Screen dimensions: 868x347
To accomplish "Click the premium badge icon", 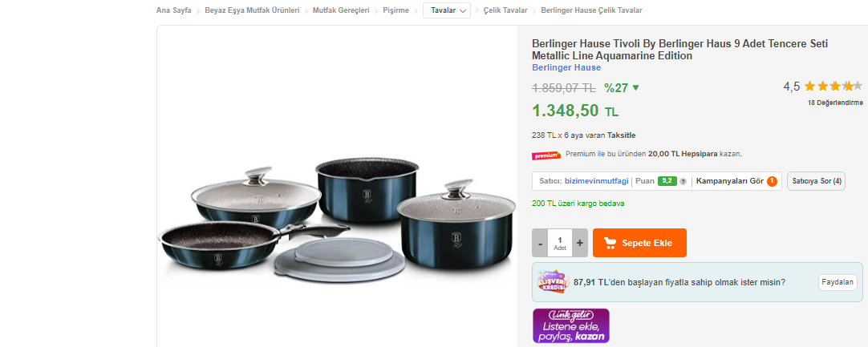I will [x=546, y=155].
